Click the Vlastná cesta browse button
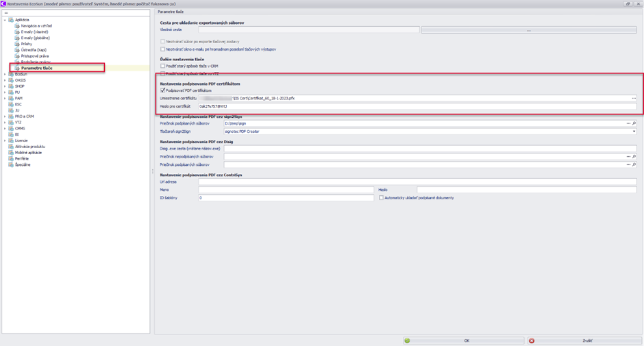 click(528, 30)
